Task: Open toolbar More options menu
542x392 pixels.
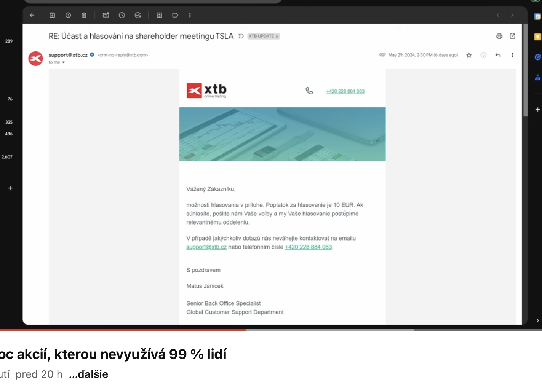Action: (190, 15)
